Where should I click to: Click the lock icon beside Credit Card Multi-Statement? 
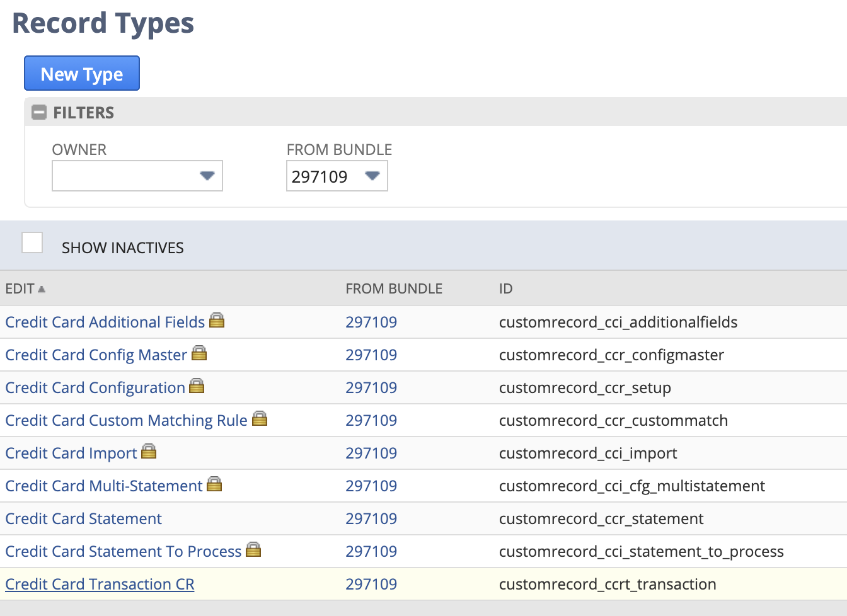(x=214, y=484)
